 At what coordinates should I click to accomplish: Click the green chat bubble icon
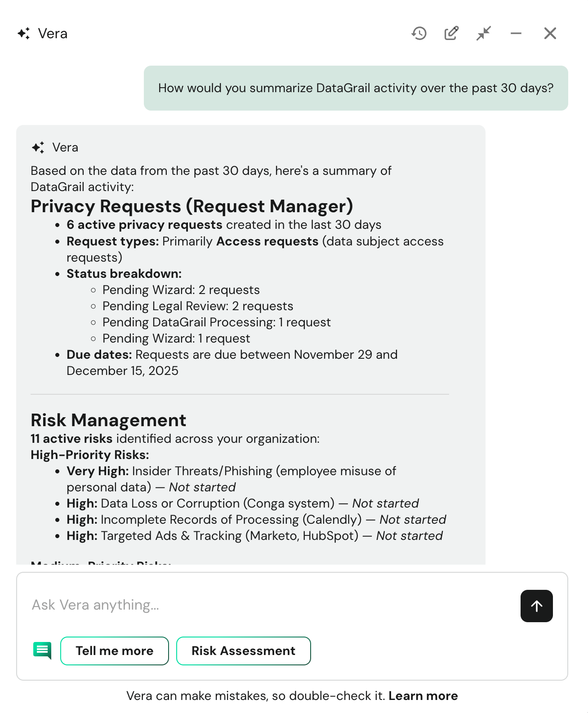[42, 651]
